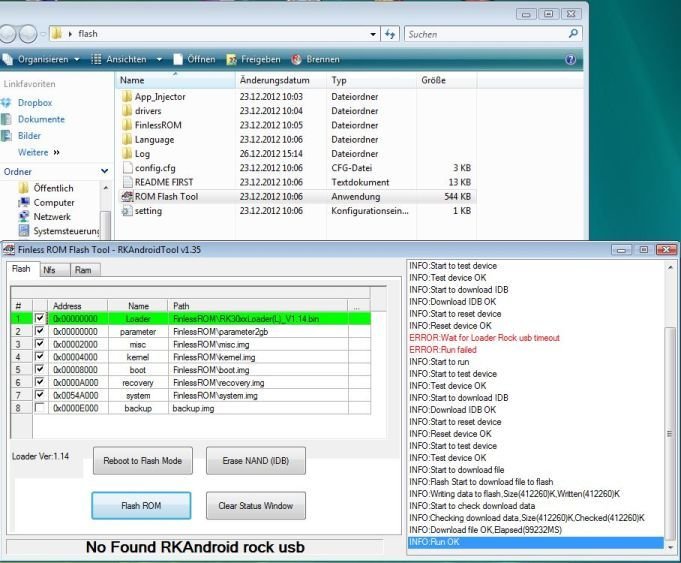
Task: Uncheck the recovery row checkbox
Action: point(40,382)
